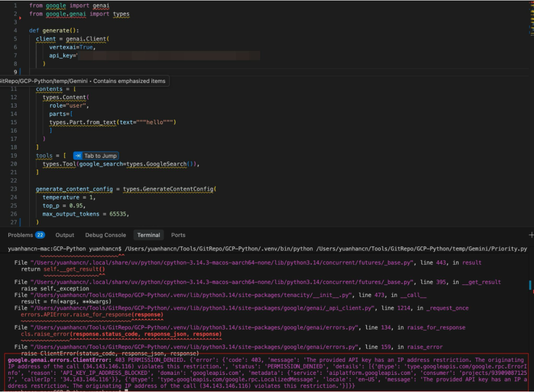Screen dimensions: 534x392
Task: Click 'contents = [' line
Action: pyautogui.click(x=56, y=89)
